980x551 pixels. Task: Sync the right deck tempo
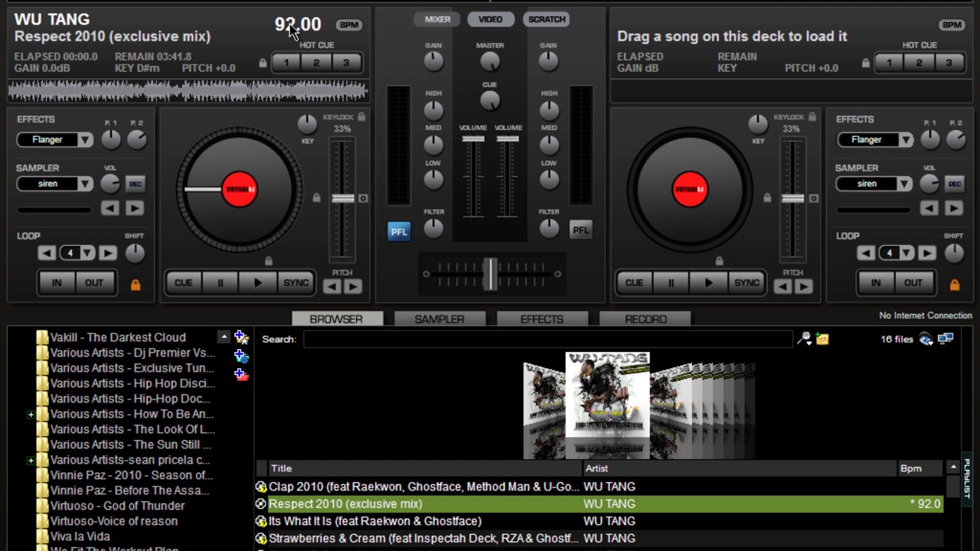746,283
